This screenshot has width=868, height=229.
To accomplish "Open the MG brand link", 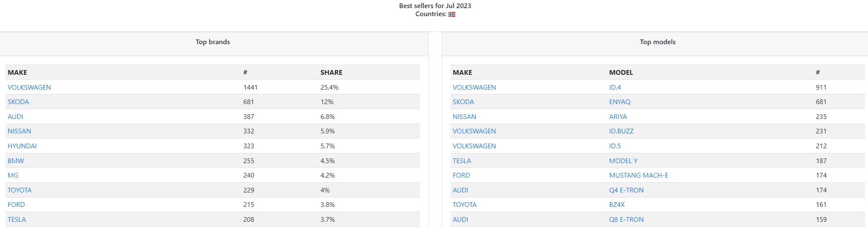I will click(x=13, y=175).
